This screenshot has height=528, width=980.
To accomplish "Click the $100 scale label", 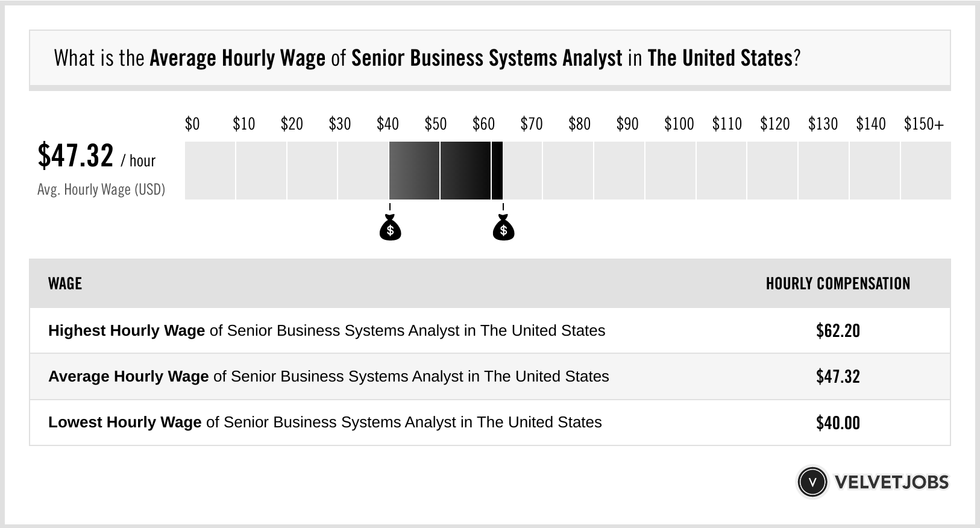I will click(x=679, y=124).
